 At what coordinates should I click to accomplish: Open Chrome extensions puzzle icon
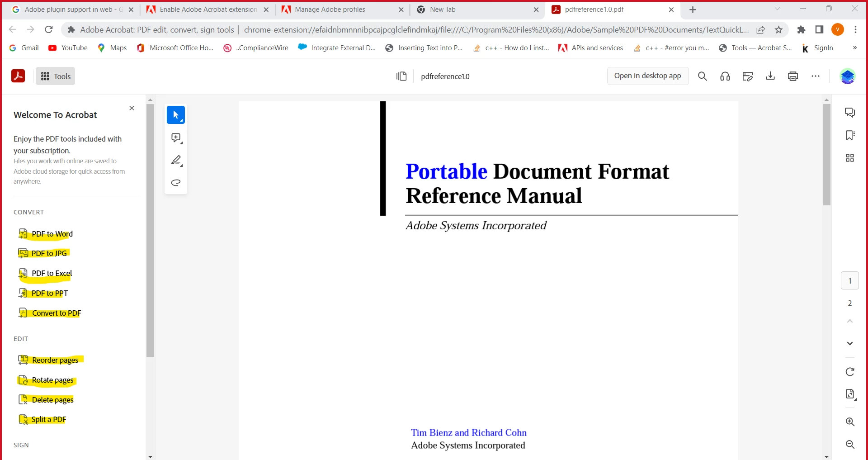(801, 29)
